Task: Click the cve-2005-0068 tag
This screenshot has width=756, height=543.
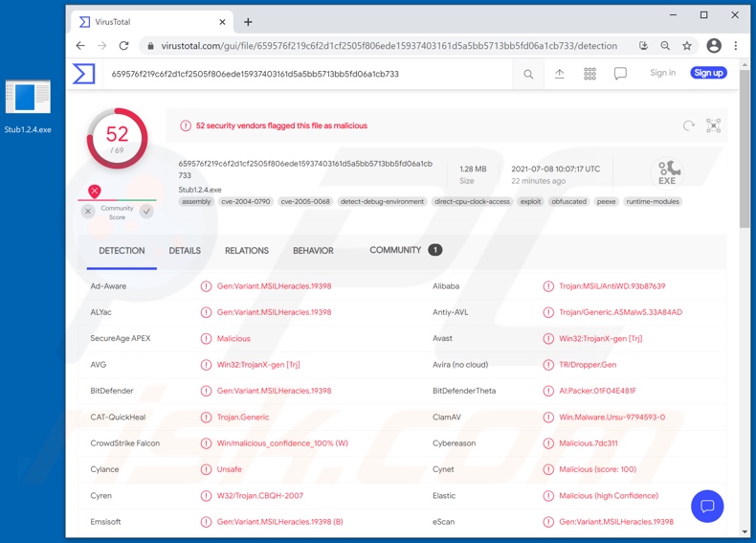Action: click(x=305, y=202)
